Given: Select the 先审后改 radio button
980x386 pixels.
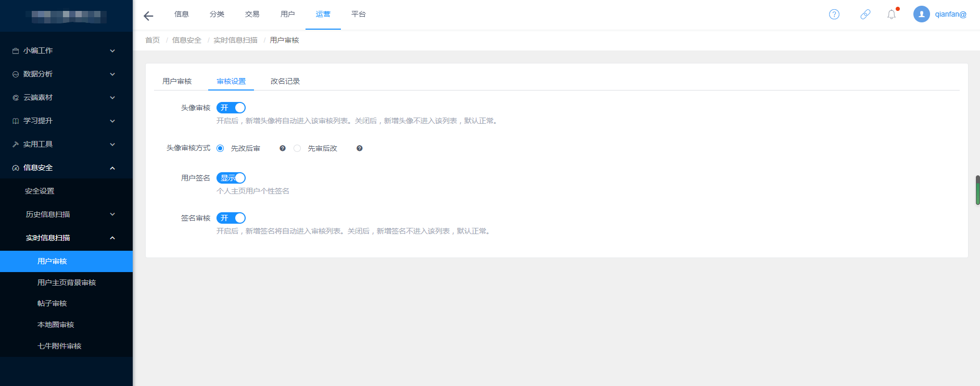Looking at the screenshot, I should point(297,148).
